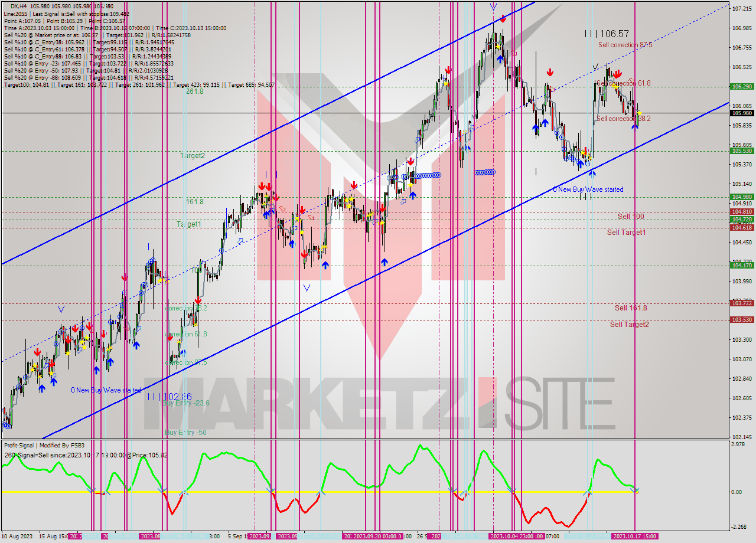Image resolution: width=756 pixels, height=543 pixels.
Task: Click the 'Sell correction 61.8' label
Action: (624, 83)
